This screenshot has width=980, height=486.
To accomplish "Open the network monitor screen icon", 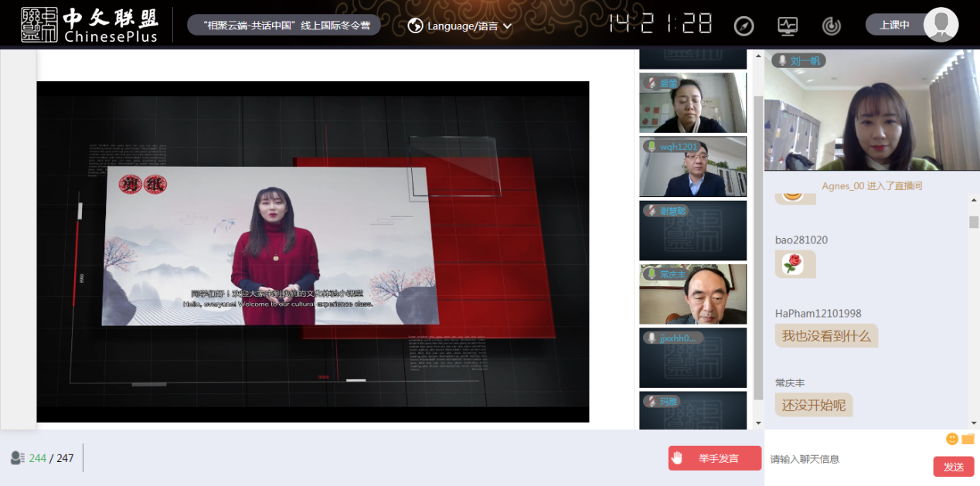I will point(787,25).
